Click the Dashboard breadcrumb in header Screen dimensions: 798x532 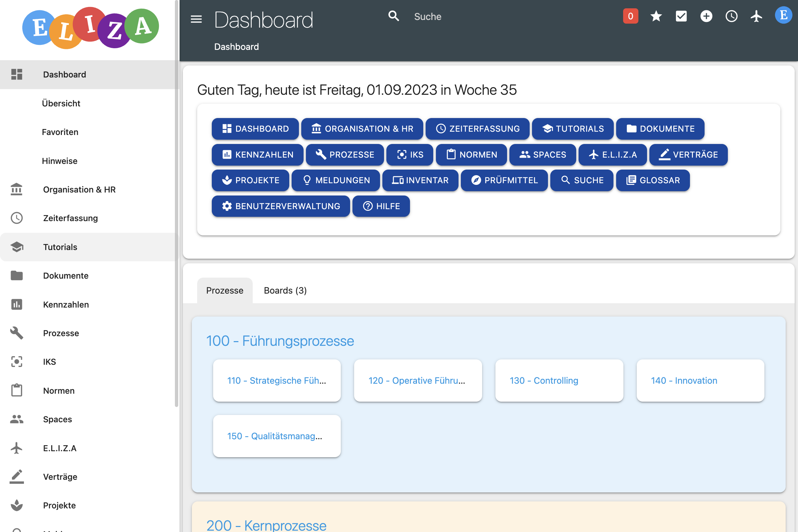(236, 47)
